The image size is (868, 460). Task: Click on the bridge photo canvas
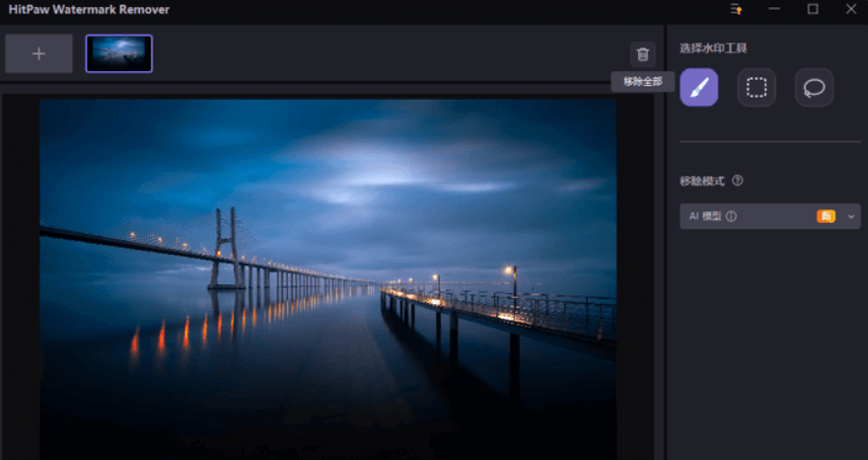click(x=327, y=276)
